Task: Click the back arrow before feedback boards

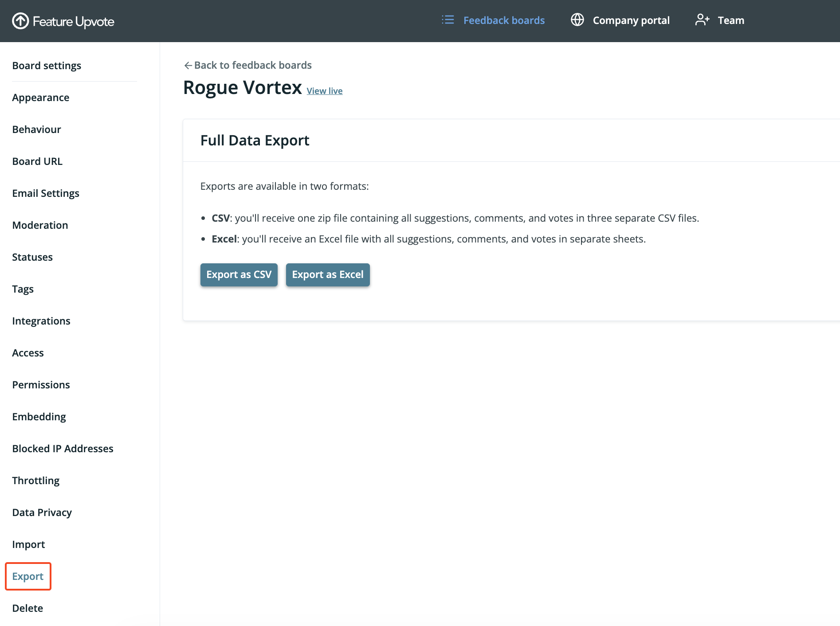Action: click(188, 66)
